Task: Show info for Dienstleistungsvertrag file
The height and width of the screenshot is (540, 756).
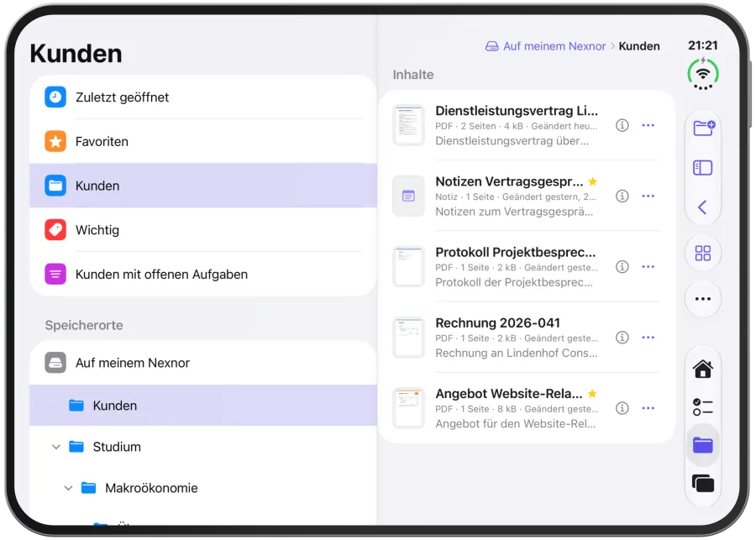Action: [622, 125]
